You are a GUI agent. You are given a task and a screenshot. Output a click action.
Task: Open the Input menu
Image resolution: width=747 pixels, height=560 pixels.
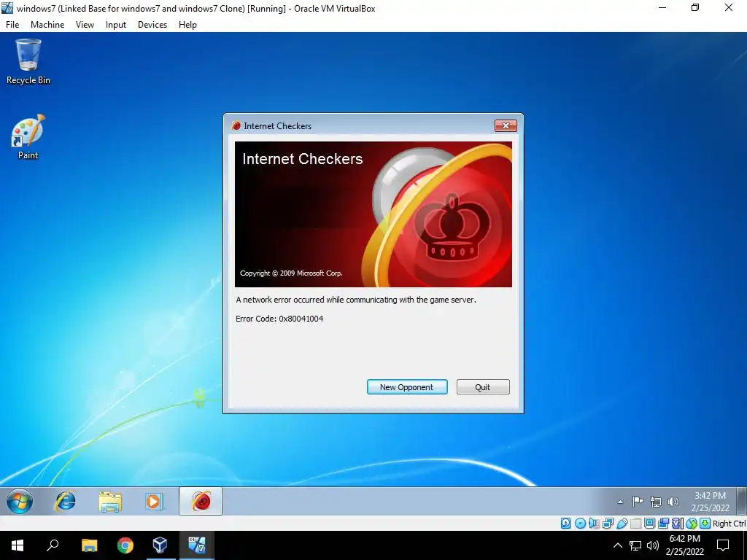pyautogui.click(x=116, y=25)
